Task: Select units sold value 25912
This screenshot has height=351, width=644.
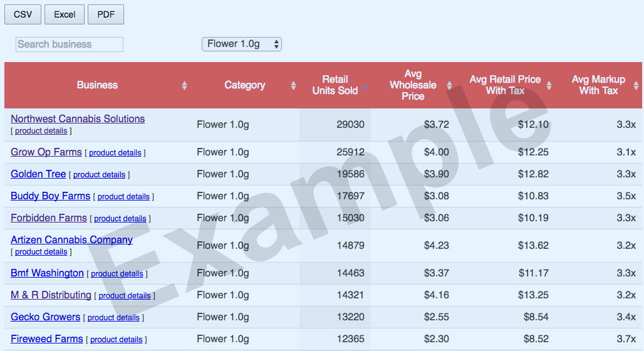Action: point(350,152)
